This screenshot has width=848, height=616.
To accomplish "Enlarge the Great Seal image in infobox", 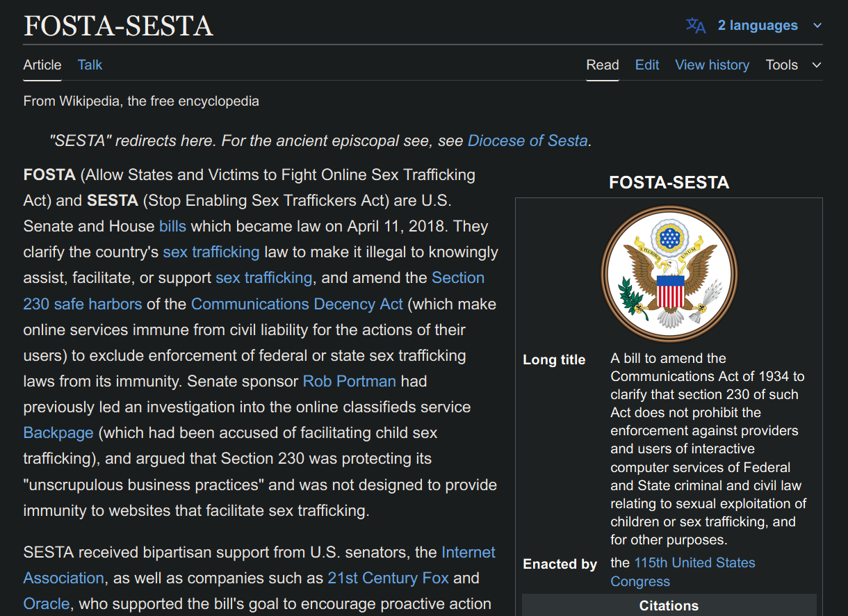I will [669, 274].
